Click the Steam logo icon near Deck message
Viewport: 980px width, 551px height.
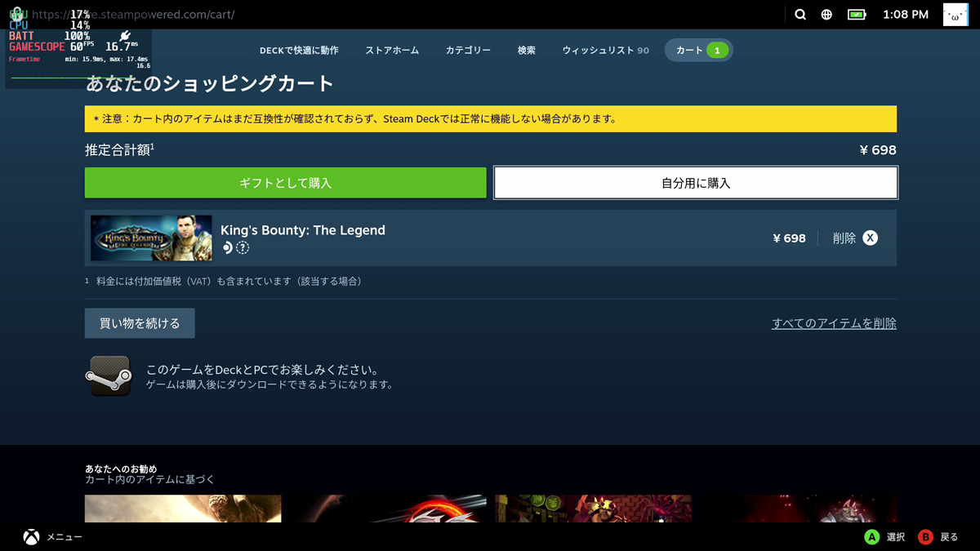[x=109, y=376]
